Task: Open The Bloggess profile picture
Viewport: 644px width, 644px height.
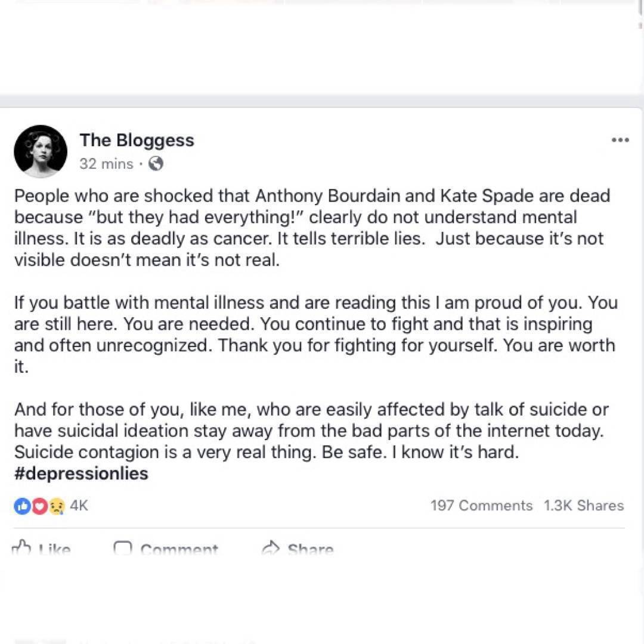Action: click(41, 151)
